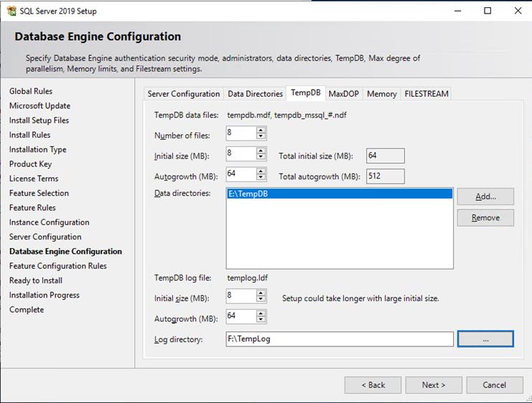Decrease log file Autogrowth value
532x403 pixels.
click(261, 319)
